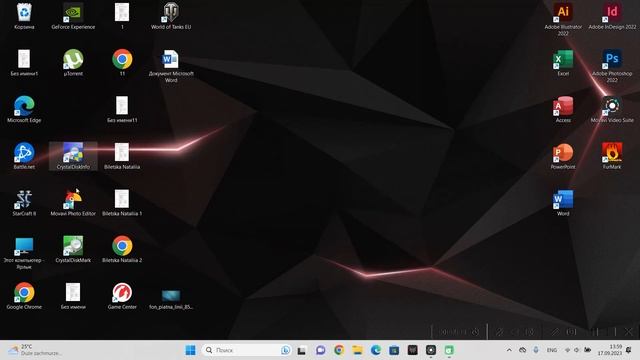This screenshot has height=360, width=640.
Task: Launch Adobe InDesign 2022 shortcut
Action: pyautogui.click(x=612, y=16)
